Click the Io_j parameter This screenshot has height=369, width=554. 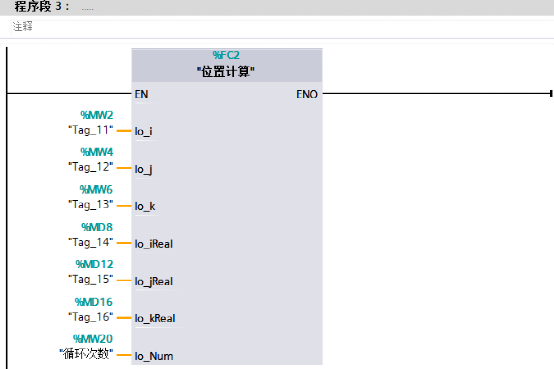pos(143,169)
